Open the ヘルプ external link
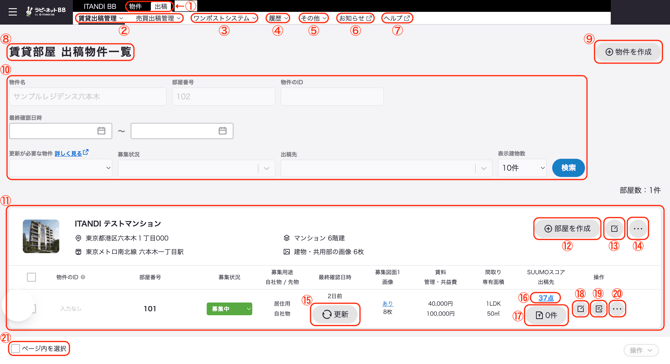 click(397, 18)
